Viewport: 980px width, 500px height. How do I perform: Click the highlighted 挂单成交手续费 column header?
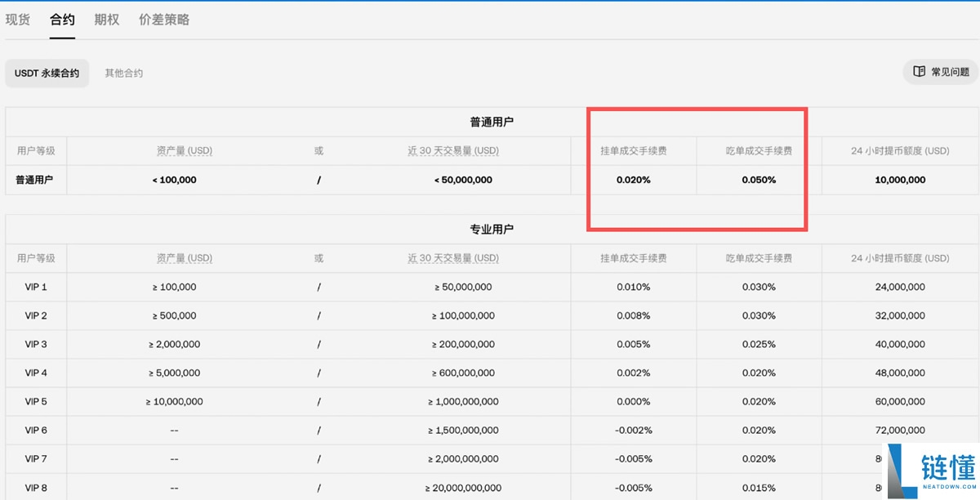[x=633, y=150]
